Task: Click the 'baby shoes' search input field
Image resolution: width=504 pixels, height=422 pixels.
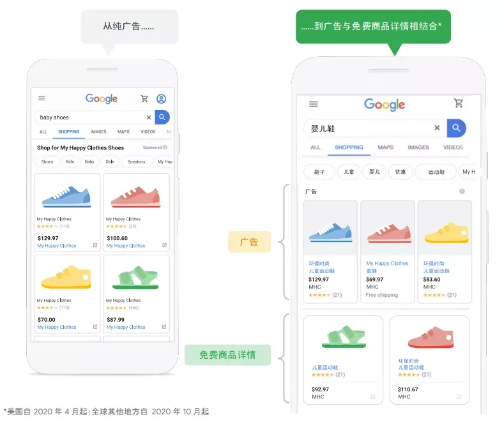Action: tap(91, 117)
